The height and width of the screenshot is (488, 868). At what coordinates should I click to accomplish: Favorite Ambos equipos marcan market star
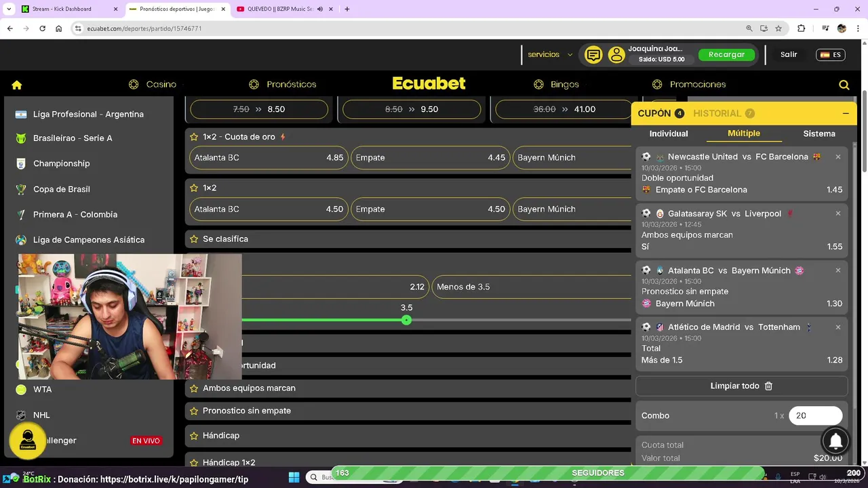[194, 388]
